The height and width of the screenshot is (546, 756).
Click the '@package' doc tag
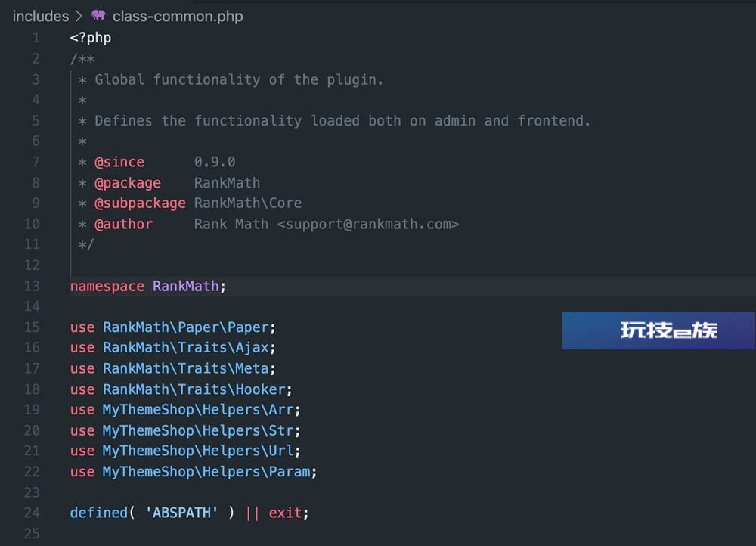click(128, 183)
